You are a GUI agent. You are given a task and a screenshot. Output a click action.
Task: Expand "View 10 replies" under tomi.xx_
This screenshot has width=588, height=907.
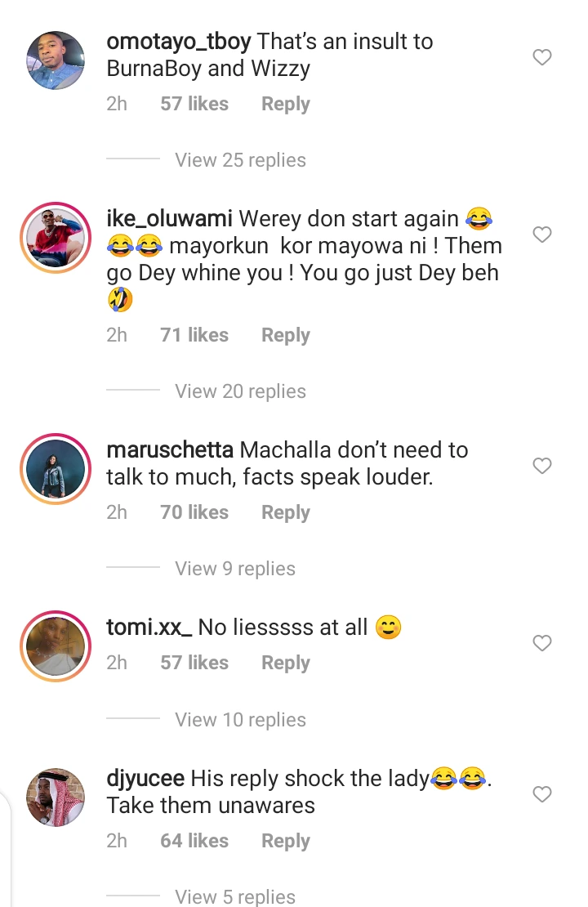coord(240,720)
